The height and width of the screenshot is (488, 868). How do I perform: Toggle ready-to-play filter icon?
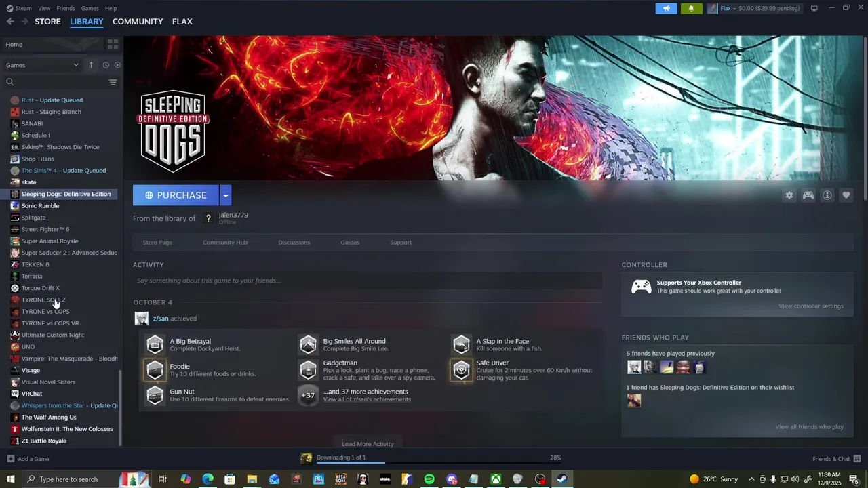[x=117, y=65]
